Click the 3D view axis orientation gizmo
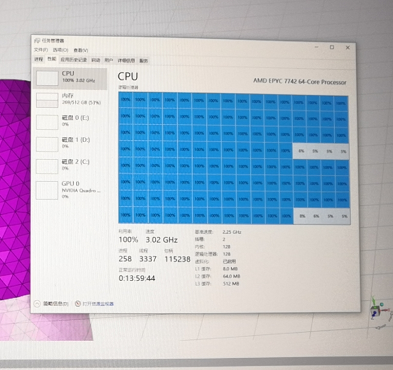 click(x=379, y=312)
